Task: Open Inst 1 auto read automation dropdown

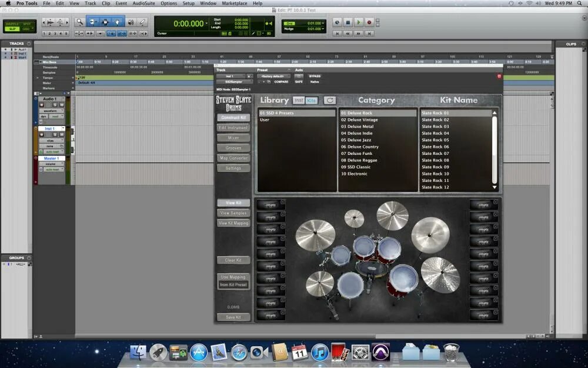Action: 54,152
